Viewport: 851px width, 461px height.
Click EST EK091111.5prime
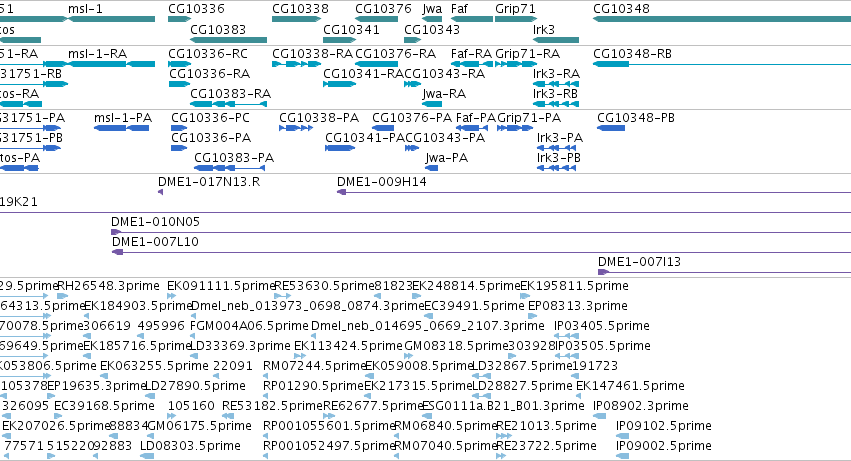point(172,296)
